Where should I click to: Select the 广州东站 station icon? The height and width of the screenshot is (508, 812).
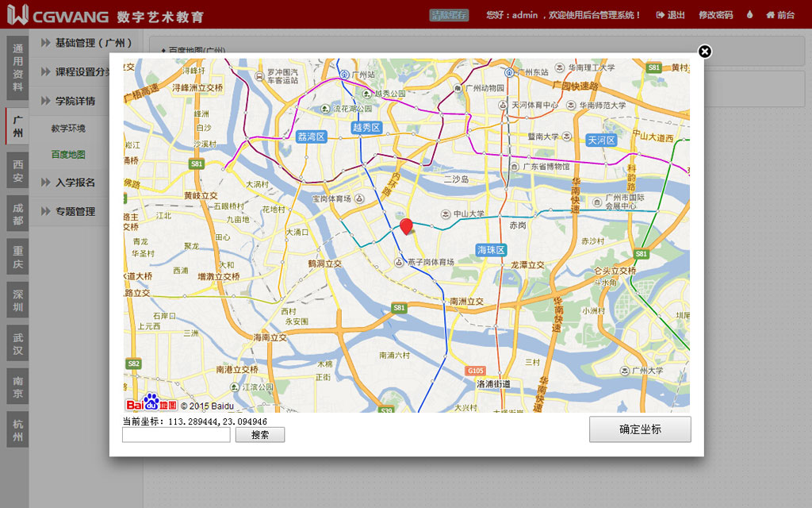tap(509, 72)
